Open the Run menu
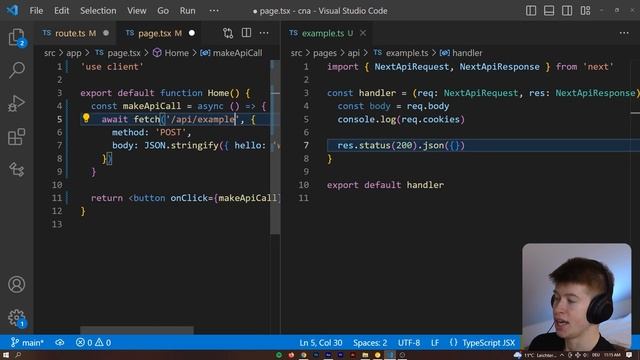Viewport: 640px width, 360px height. (187, 11)
